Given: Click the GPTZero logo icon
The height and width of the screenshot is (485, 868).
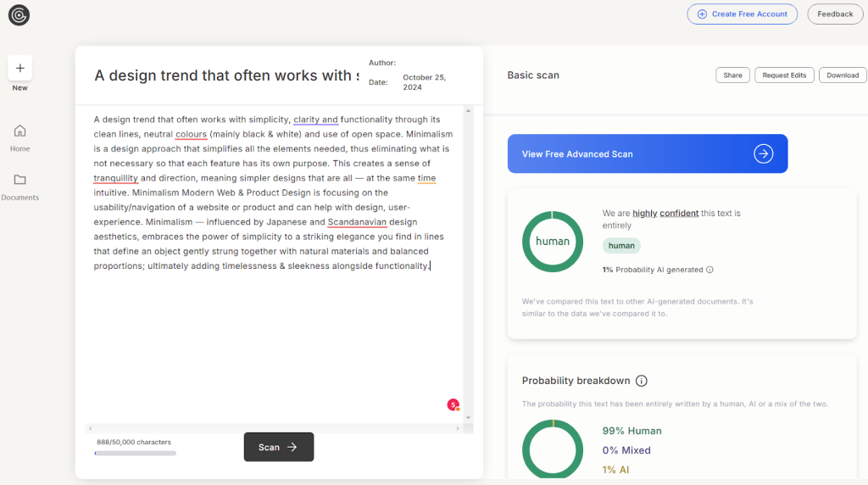Looking at the screenshot, I should 19,15.
